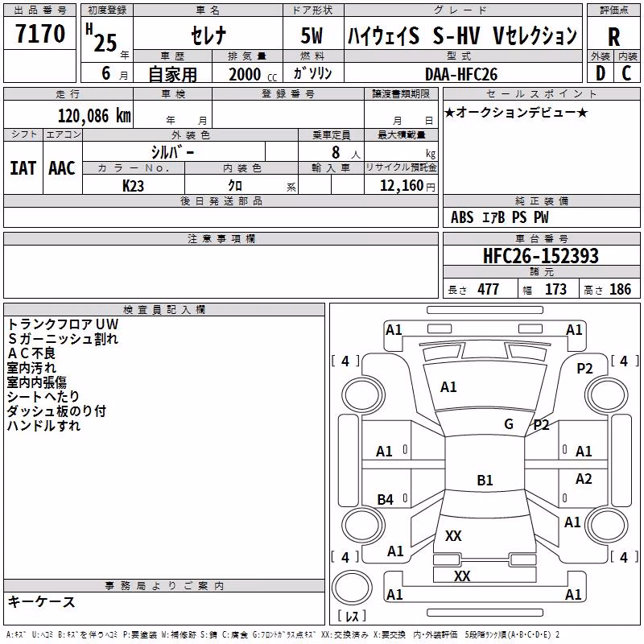Select the interior color クロ
Viewport: 644px width, 644px height.
pyautogui.click(x=236, y=186)
